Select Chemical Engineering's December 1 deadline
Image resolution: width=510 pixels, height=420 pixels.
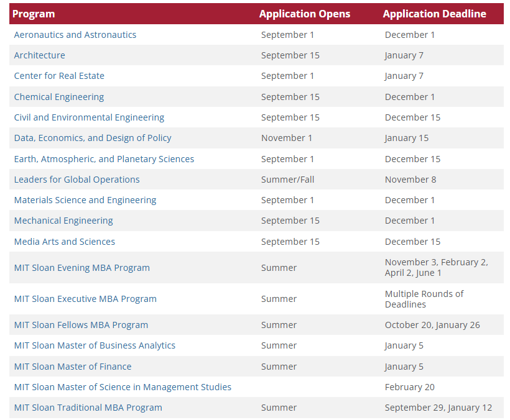click(409, 97)
